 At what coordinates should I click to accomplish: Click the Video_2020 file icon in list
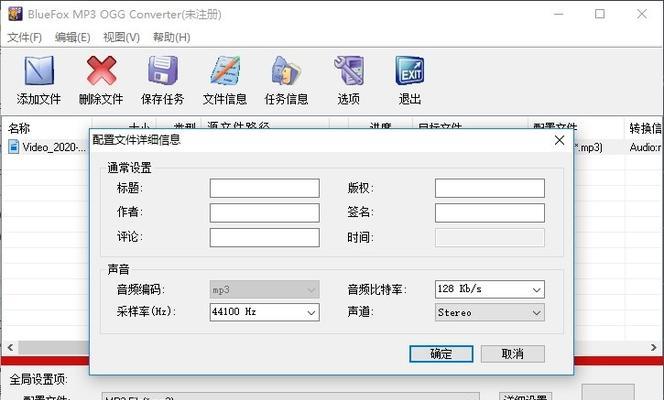coord(14,147)
